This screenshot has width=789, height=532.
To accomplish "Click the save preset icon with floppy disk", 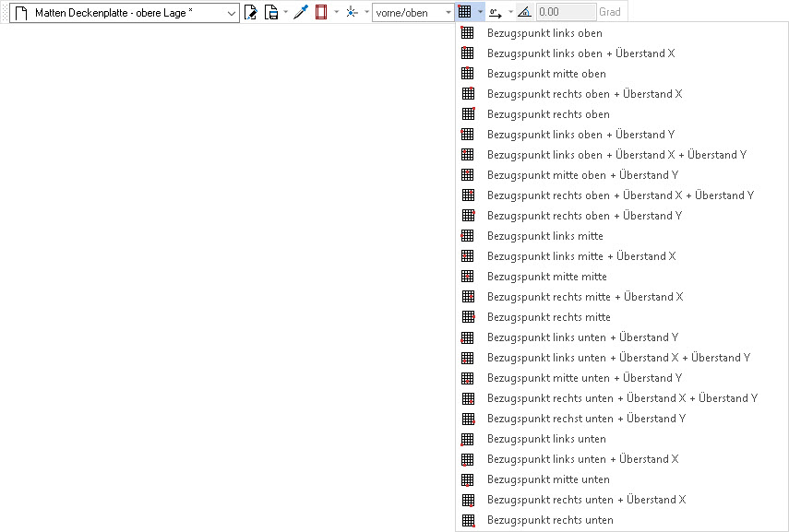I will (271, 12).
